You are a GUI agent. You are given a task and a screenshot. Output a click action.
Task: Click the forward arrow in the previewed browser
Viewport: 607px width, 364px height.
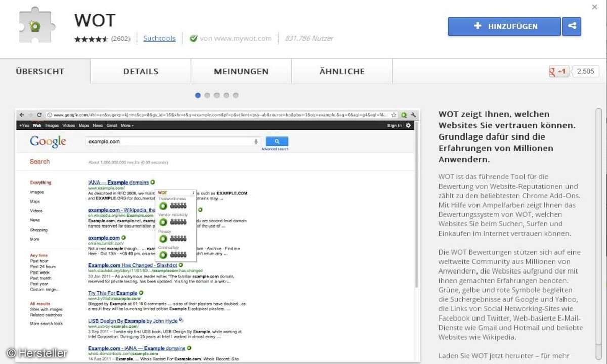31,114
